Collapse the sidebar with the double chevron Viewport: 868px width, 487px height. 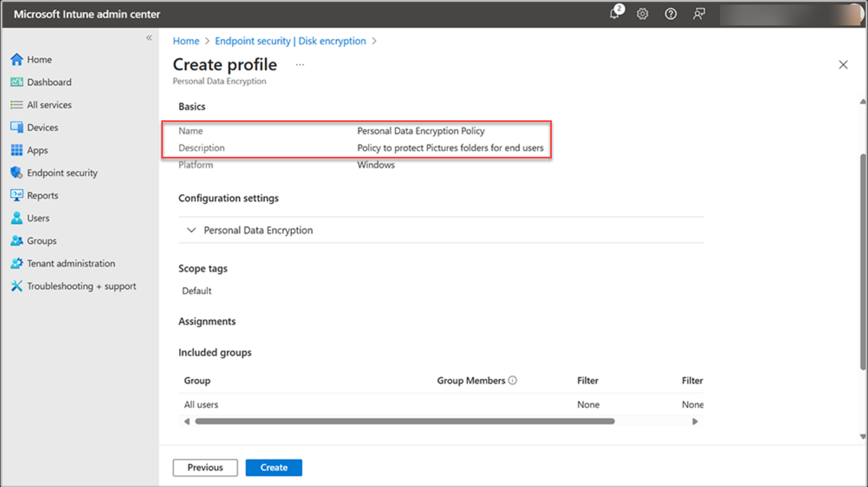tap(149, 38)
